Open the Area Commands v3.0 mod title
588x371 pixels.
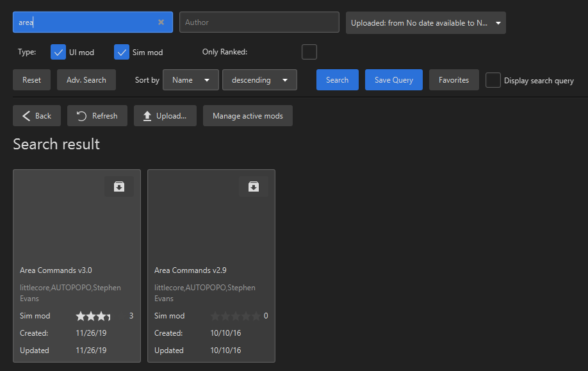click(x=56, y=270)
